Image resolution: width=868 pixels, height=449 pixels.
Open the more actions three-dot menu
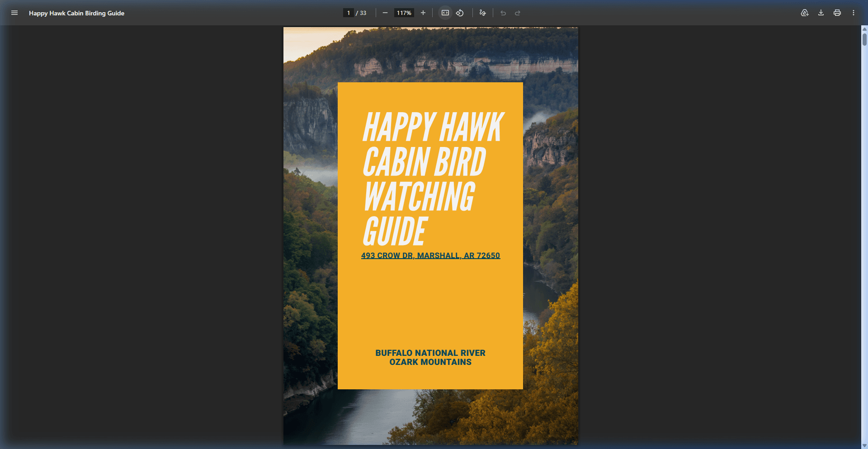pyautogui.click(x=854, y=13)
